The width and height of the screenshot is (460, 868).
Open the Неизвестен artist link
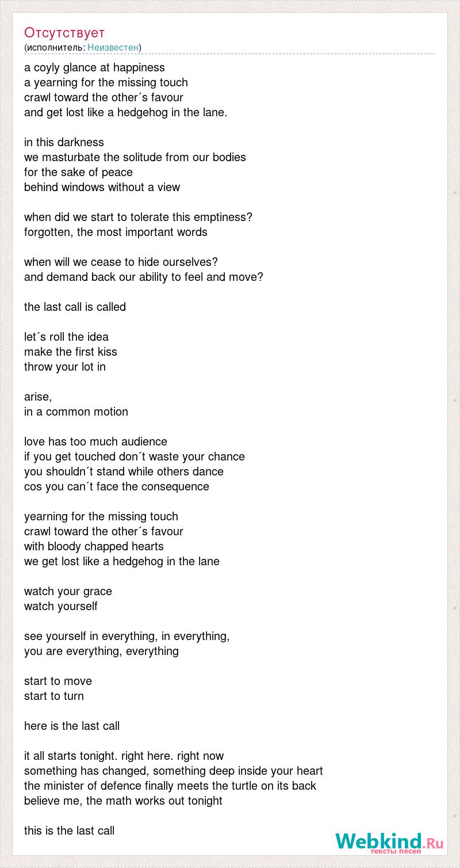[x=113, y=47]
